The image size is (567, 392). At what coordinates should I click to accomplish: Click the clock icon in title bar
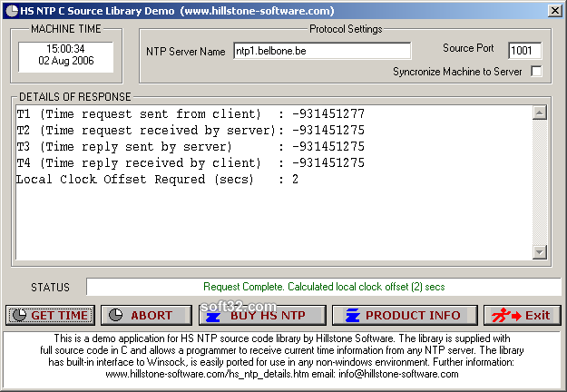click(12, 11)
